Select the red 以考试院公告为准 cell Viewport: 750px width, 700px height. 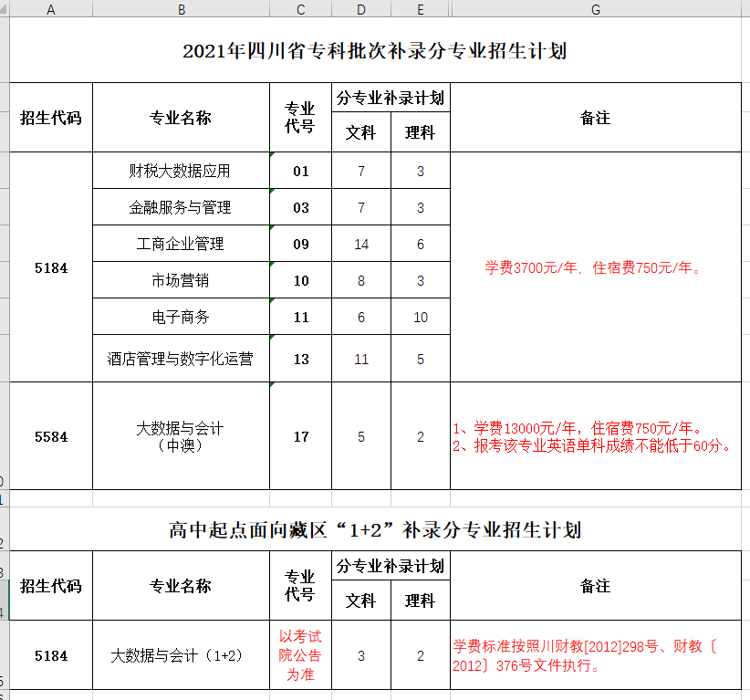tap(300, 655)
